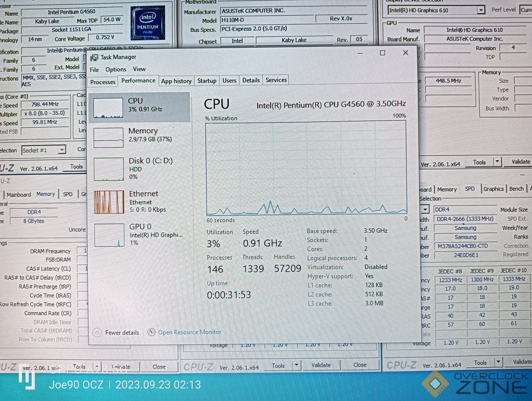Select the Ethernet graph in sidebar
The height and width of the screenshot is (401, 532).
pos(109,202)
